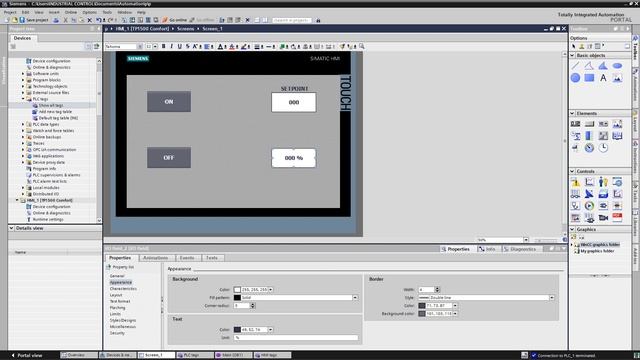Click the Save project toolbar button
Viewport: 640px width, 360px height.
(34, 20)
